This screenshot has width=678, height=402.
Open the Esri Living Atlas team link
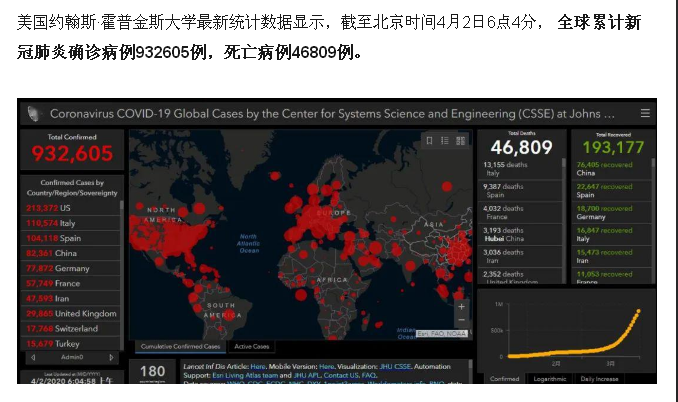coord(245,375)
